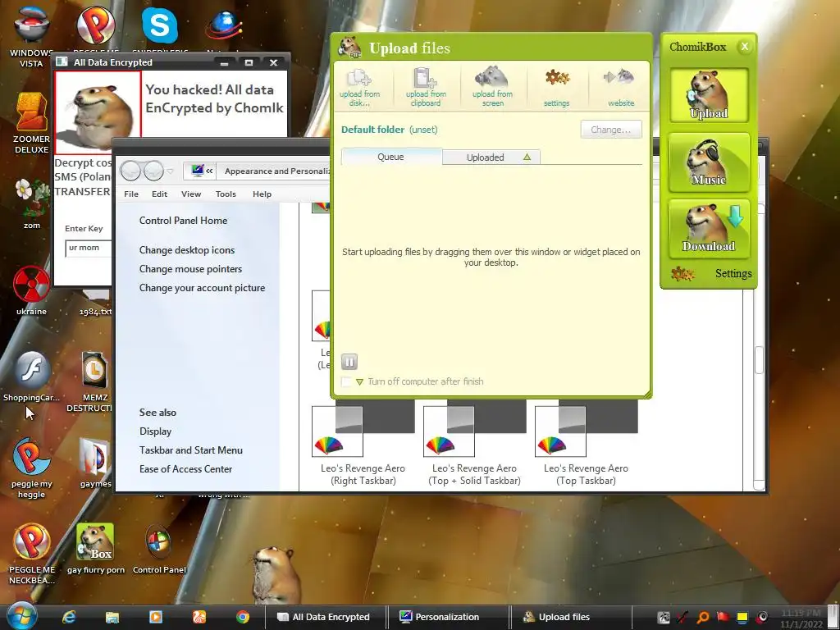
Task: Open settings gears in Upload files toolbar
Action: (557, 86)
